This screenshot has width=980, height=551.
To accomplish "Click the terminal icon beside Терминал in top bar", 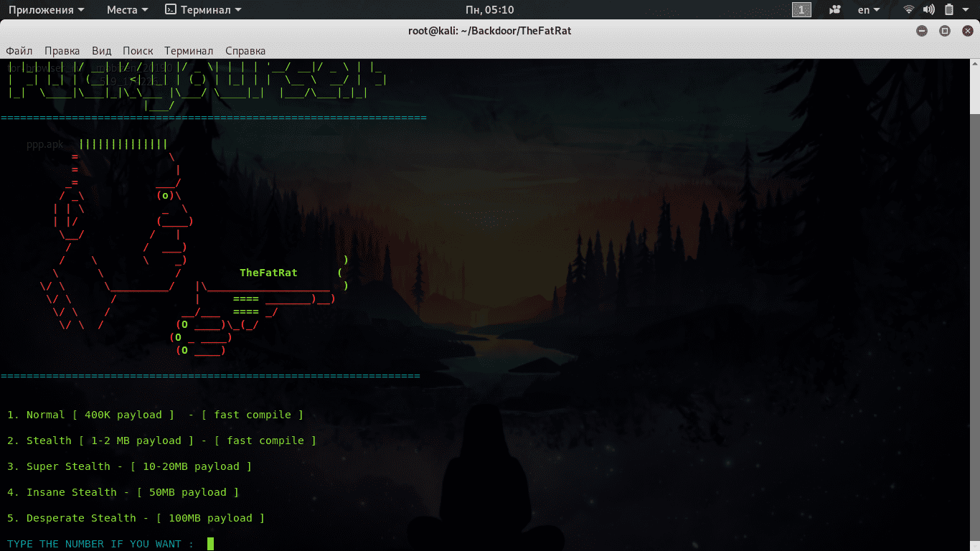I will coord(171,10).
